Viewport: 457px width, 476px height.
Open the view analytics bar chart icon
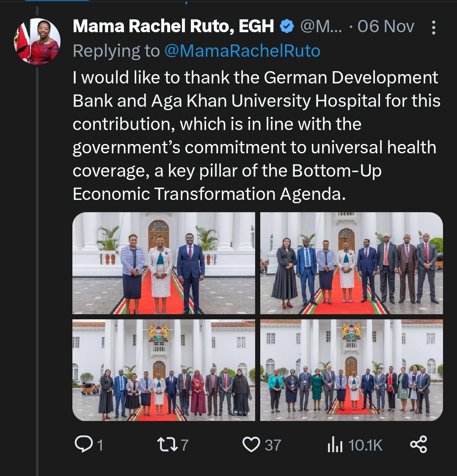[335, 445]
